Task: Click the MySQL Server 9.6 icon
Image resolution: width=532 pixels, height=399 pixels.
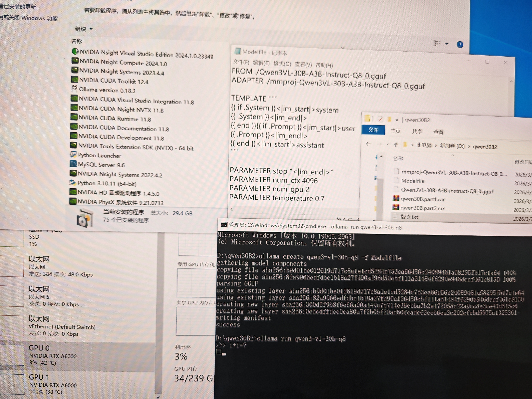Action: 73,164
